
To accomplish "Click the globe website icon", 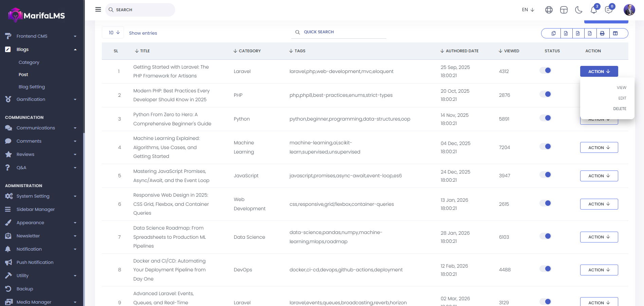I will coord(549,10).
